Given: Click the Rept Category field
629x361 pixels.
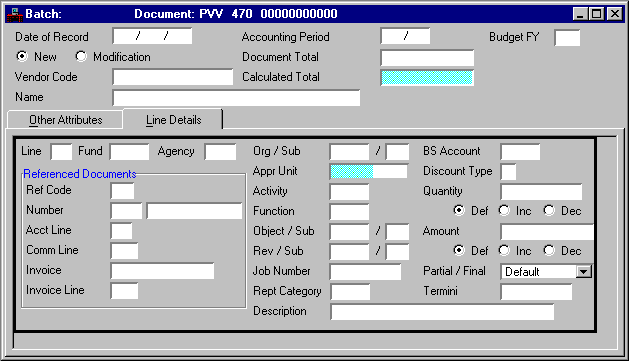Looking at the screenshot, I should [350, 292].
